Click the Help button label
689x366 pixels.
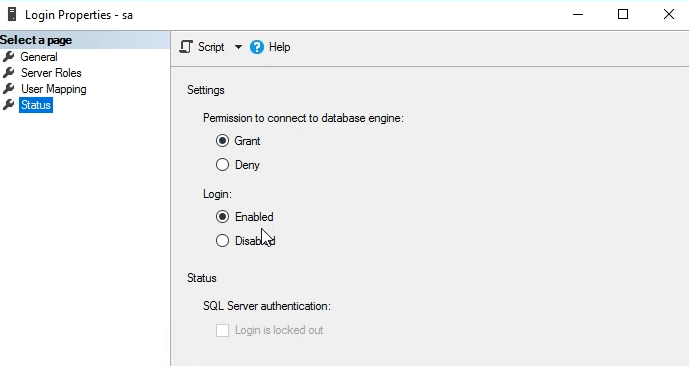click(279, 47)
